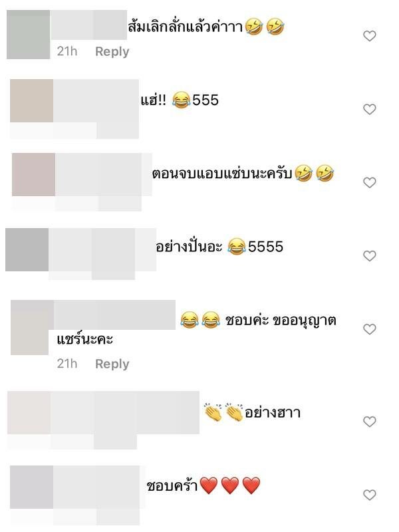Open avatar of 'อย่างฮาา' commenter
This screenshot has height=532, width=399.
[x=29, y=412]
